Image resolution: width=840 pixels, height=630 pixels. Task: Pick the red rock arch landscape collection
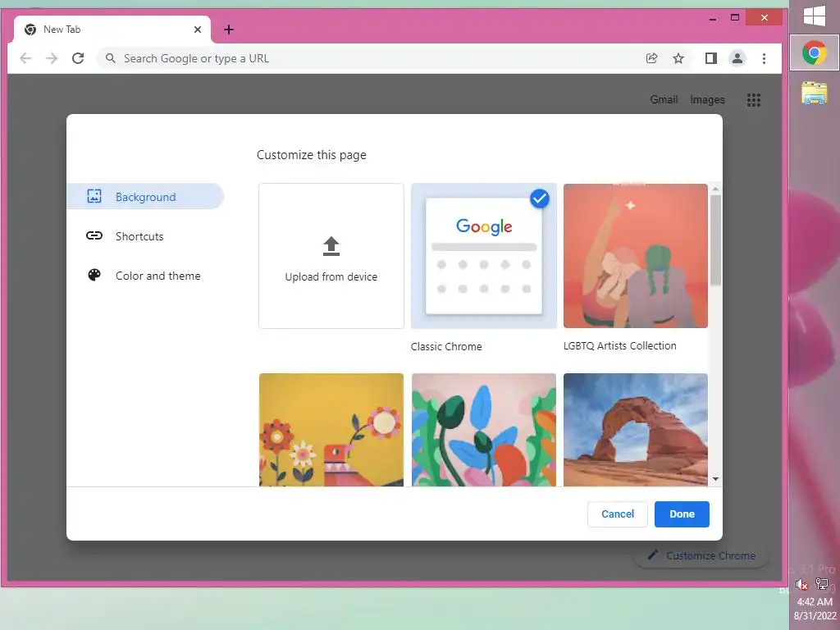[x=636, y=430]
